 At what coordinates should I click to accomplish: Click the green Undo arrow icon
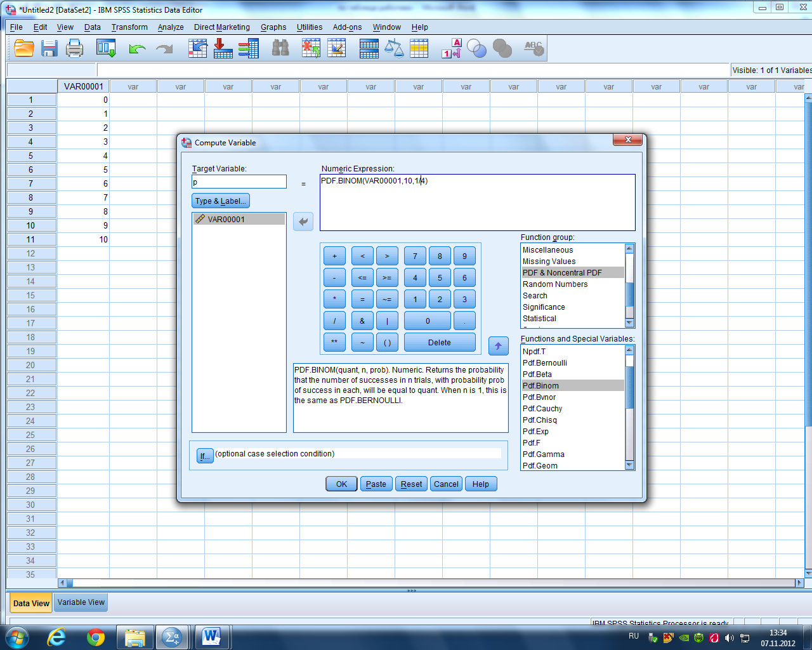[x=137, y=48]
